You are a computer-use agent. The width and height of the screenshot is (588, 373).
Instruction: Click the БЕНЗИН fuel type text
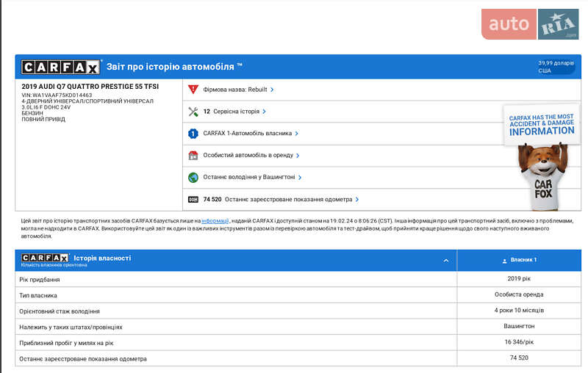click(x=32, y=113)
